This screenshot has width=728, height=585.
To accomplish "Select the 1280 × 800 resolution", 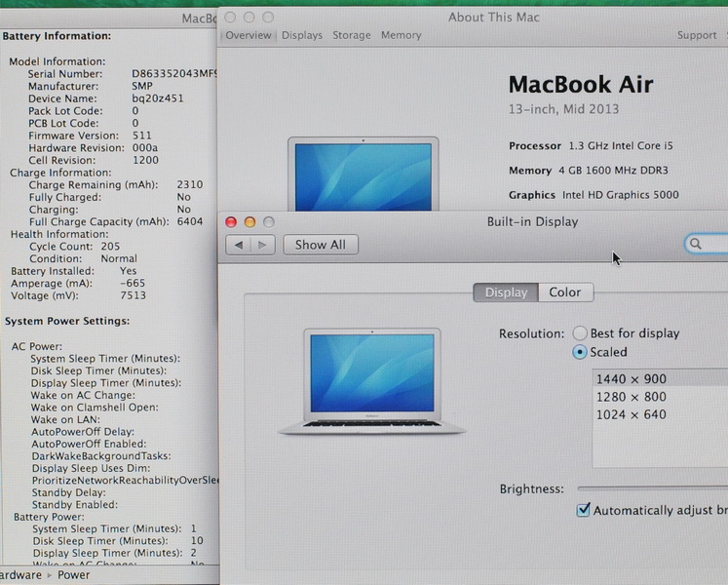I will tap(660, 397).
